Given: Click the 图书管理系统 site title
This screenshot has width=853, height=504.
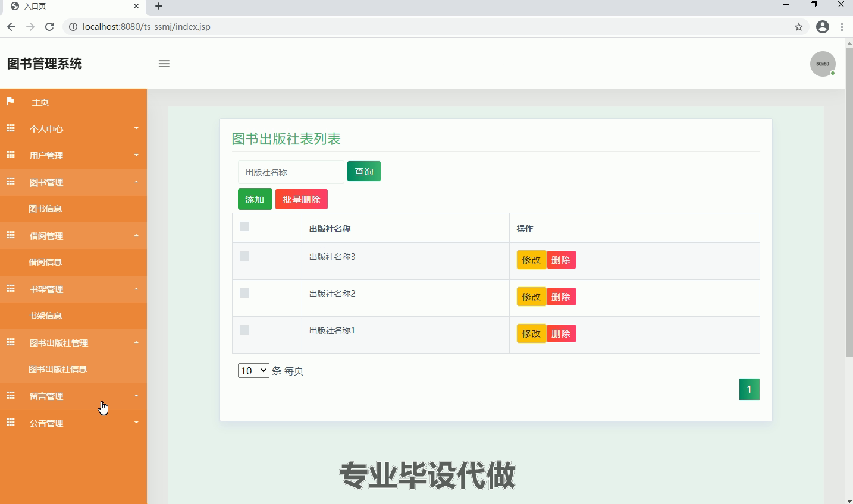Looking at the screenshot, I should (x=45, y=64).
